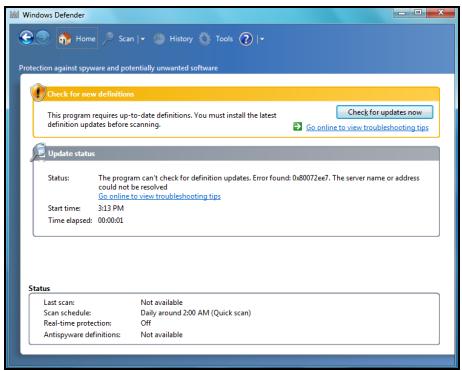Open the History tab
Image resolution: width=462 pixels, height=371 pixels.
tap(181, 39)
